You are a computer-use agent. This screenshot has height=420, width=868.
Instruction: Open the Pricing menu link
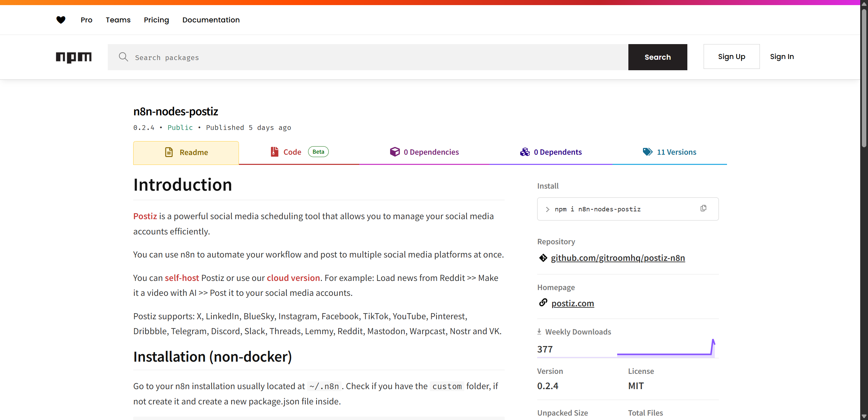tap(156, 20)
